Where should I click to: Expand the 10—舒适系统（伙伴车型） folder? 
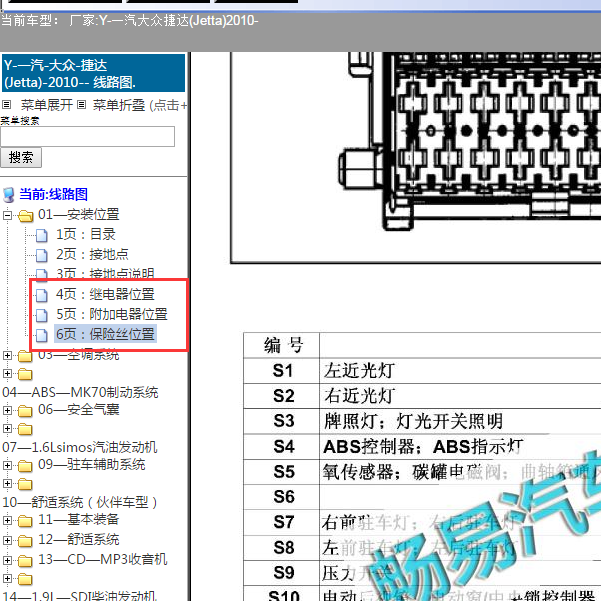[7, 483]
